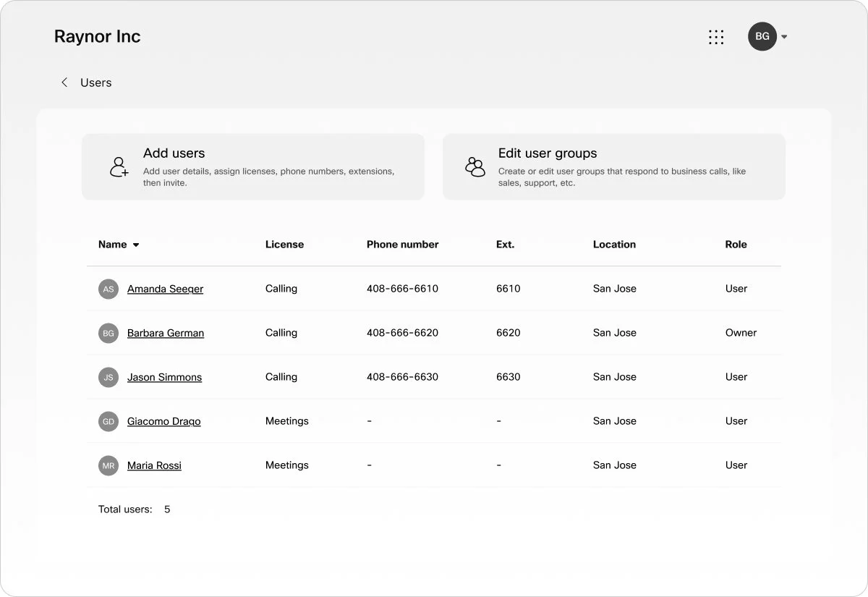This screenshot has height=597, width=868.
Task: Click the Phone number column header
Action: coord(402,245)
